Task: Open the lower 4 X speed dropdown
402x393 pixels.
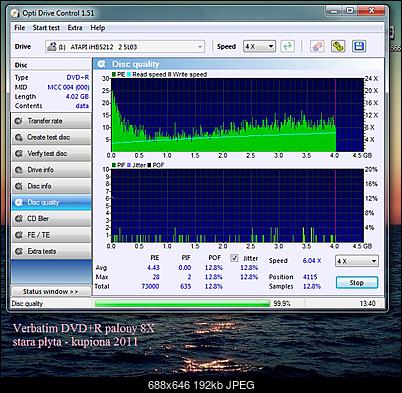Action: (x=357, y=261)
